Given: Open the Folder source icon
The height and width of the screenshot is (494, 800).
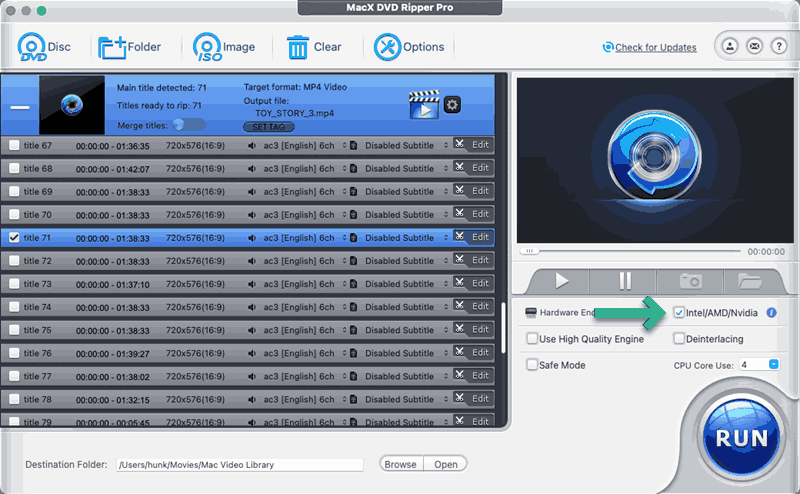Looking at the screenshot, I should [x=112, y=47].
